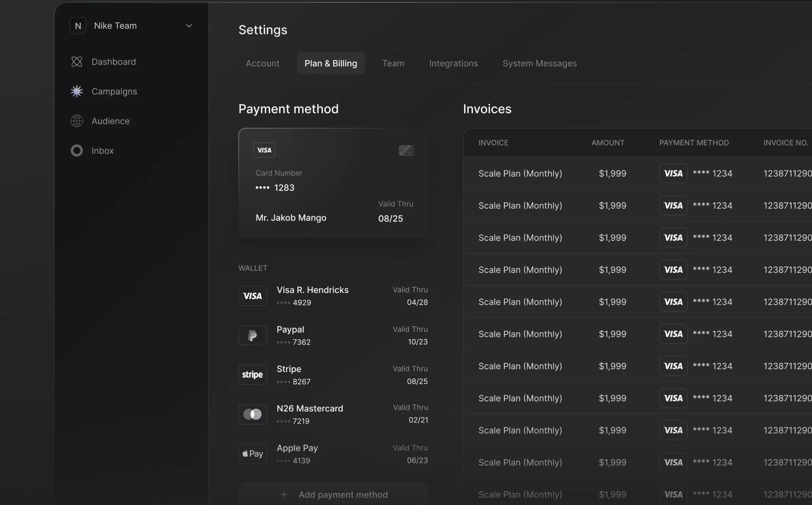Click the plus icon beside Add payment method
The image size is (812, 505).
(284, 495)
